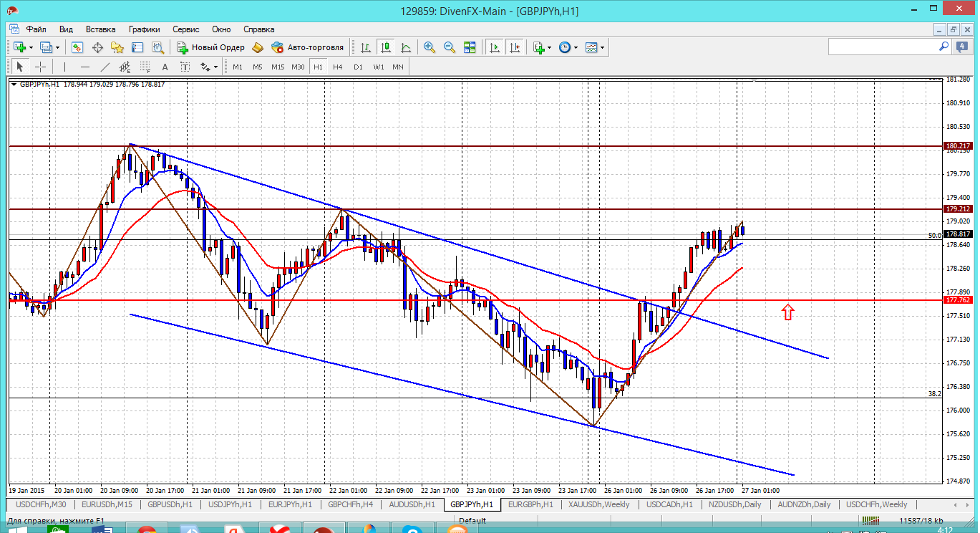
Task: Switch chart to Candlesticks mode
Action: coord(386,47)
